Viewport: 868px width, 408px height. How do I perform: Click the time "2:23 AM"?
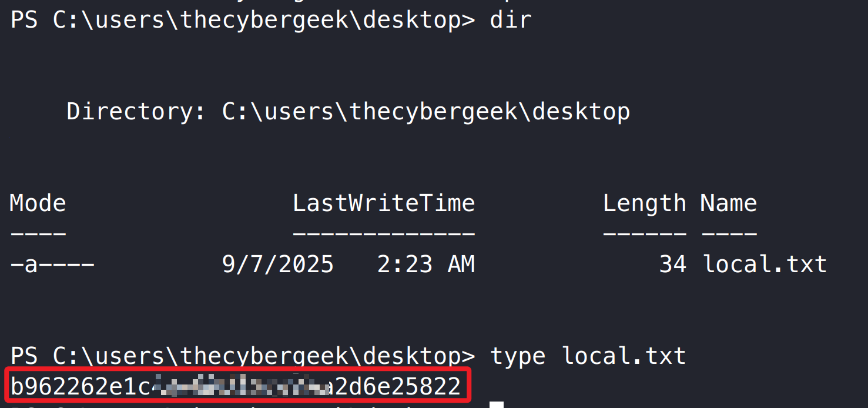[425, 265]
